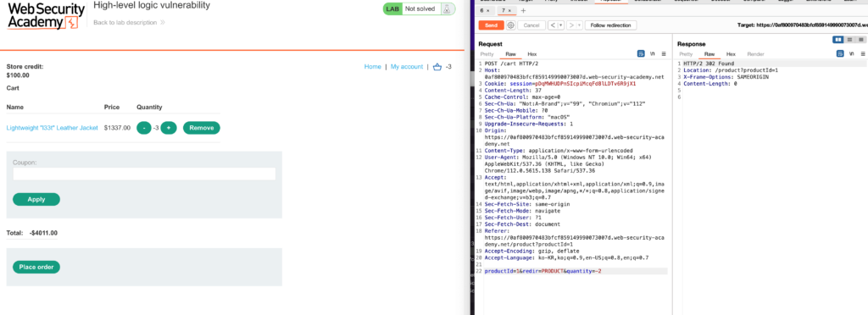Click the Location: /product?productId=1 header
868x315 pixels.
pyautogui.click(x=731, y=70)
